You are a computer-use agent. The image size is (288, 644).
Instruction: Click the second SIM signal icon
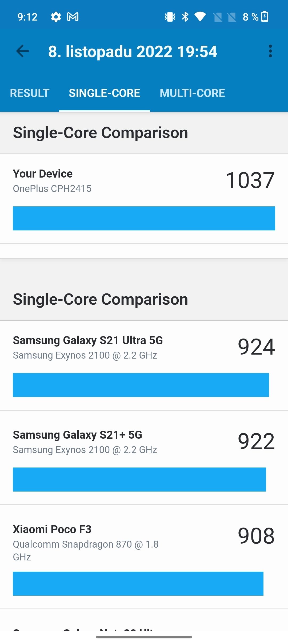[x=232, y=17]
